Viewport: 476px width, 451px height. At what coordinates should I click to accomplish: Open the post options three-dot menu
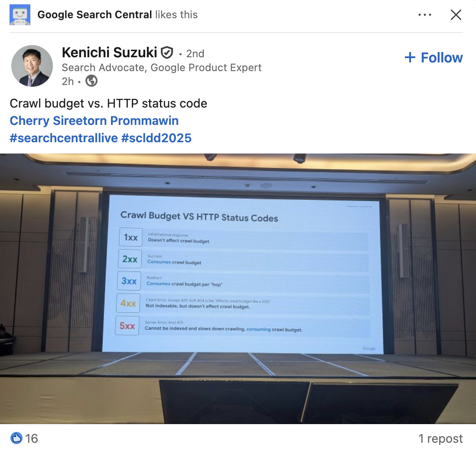pos(424,14)
